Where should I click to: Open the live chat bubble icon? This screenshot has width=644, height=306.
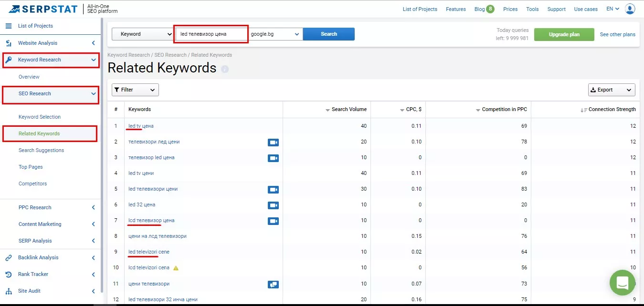pos(623,282)
